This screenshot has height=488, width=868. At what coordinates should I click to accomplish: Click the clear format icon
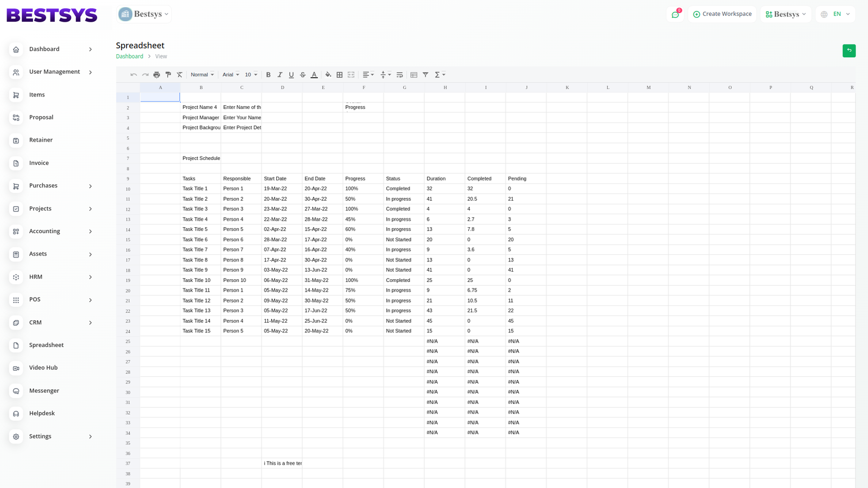(180, 75)
